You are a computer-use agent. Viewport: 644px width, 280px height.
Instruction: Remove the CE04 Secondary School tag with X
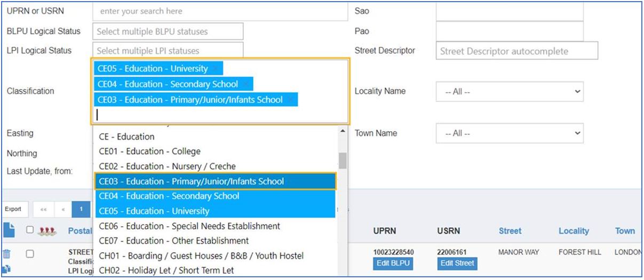coord(245,84)
